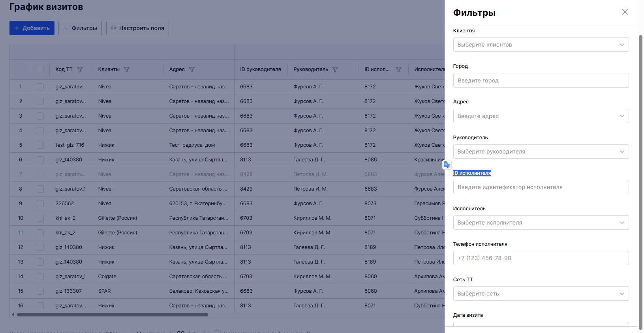Screen dimensions: 644x333
Task: Click Colgate client cell in row 14
Action: click(107, 277)
